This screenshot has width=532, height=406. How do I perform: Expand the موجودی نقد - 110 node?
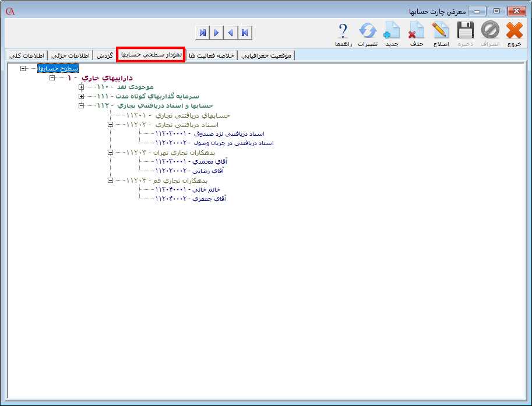pos(81,87)
